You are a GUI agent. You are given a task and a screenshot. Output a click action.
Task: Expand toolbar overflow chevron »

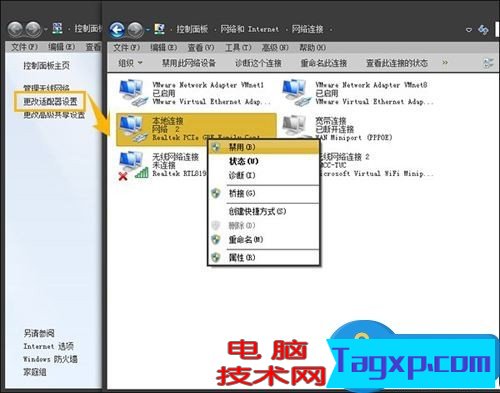pyautogui.click(x=445, y=63)
